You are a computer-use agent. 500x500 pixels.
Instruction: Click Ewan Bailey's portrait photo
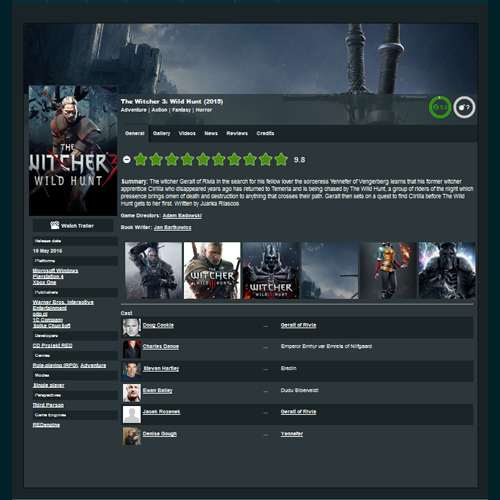pos(132,393)
